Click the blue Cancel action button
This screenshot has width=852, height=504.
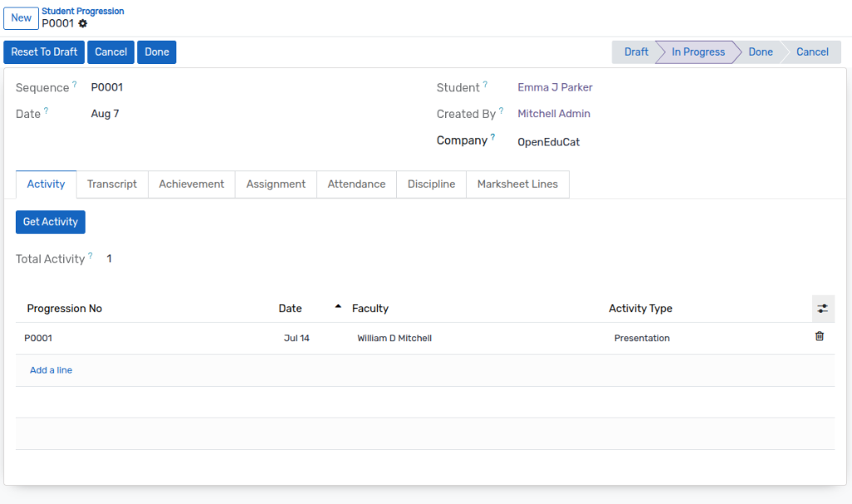[x=111, y=52]
